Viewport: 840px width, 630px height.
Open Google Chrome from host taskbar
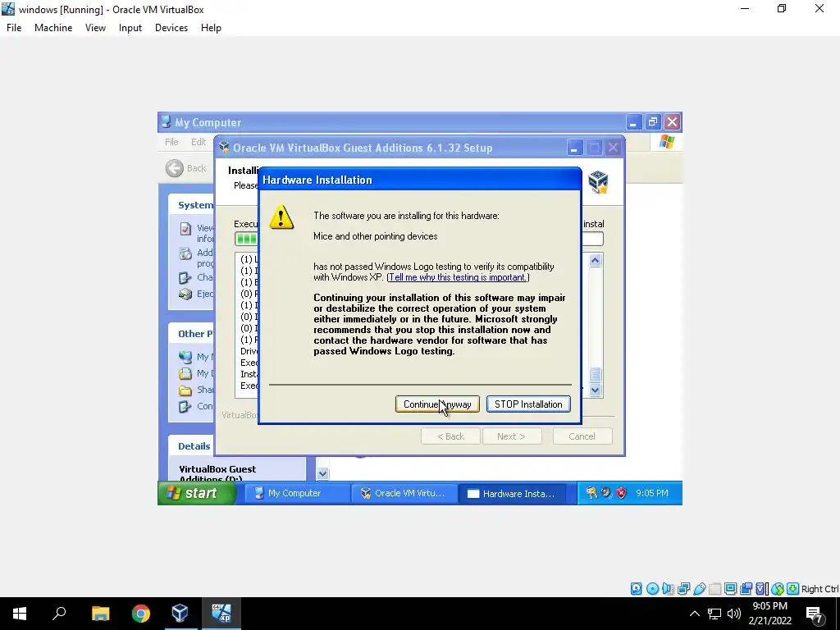[140, 614]
